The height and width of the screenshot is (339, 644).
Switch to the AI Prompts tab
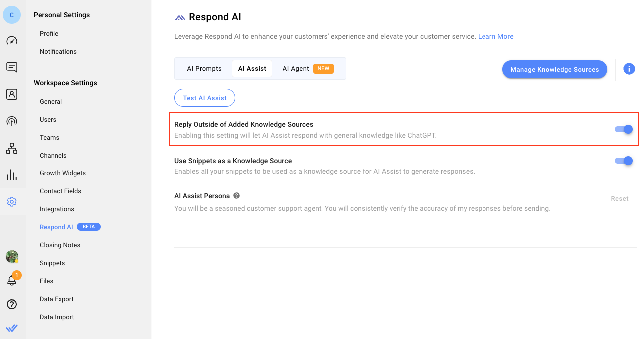point(204,68)
